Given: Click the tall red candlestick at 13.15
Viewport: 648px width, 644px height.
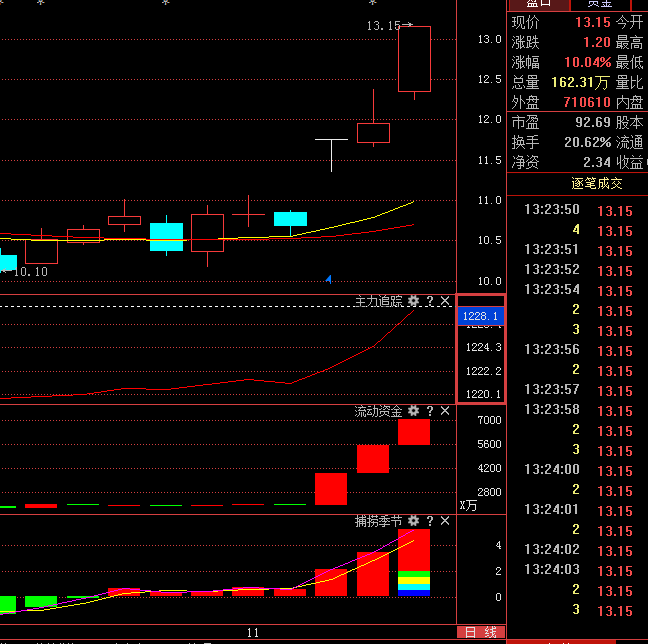Looking at the screenshot, I should (414, 60).
